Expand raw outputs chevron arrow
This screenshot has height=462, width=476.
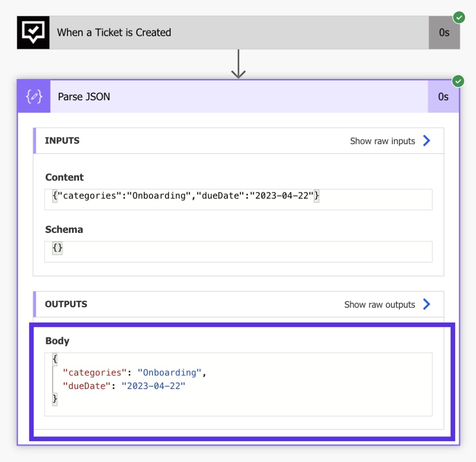427,304
